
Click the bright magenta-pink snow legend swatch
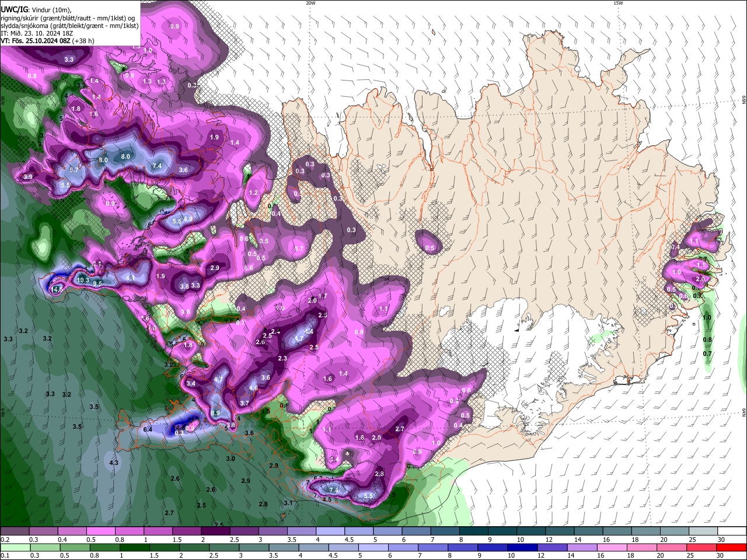coord(100,531)
